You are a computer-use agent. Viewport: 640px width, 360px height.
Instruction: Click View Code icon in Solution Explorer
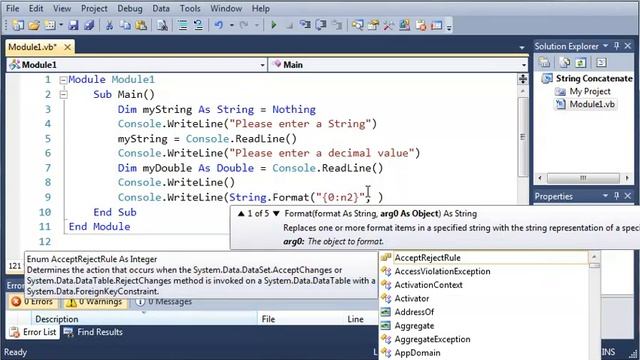601,62
